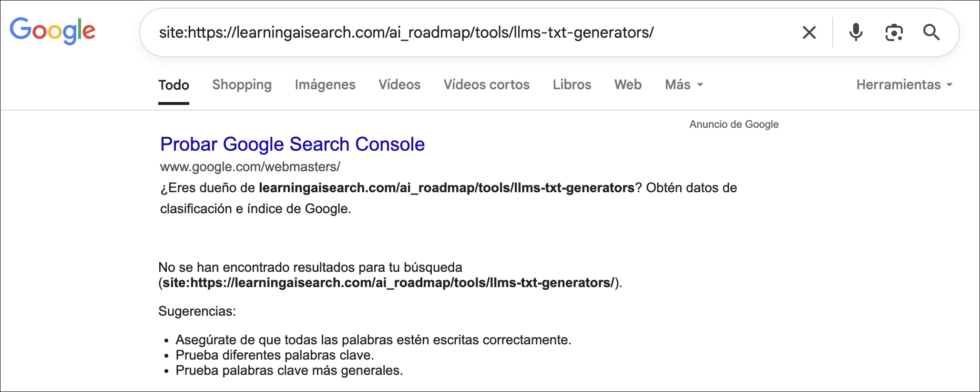Switch to the Vídeos tab
The width and height of the screenshot is (980, 392).
(399, 85)
